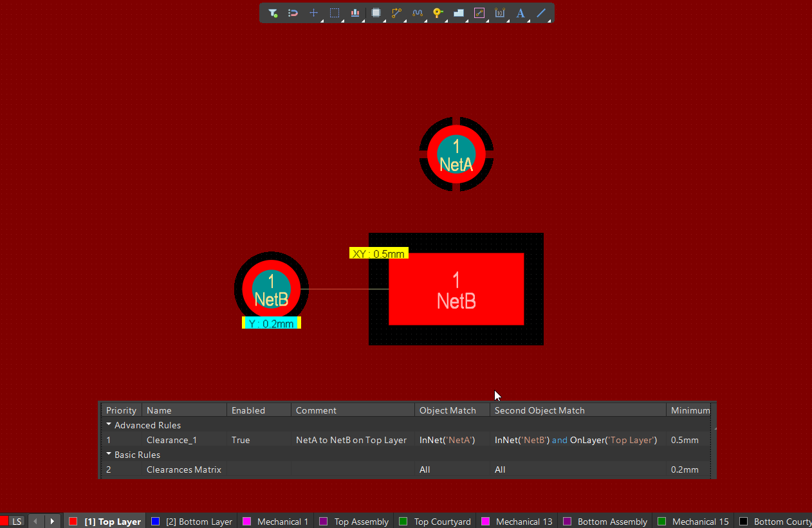
Task: Switch to Top Courtyard layer tab
Action: (x=435, y=521)
